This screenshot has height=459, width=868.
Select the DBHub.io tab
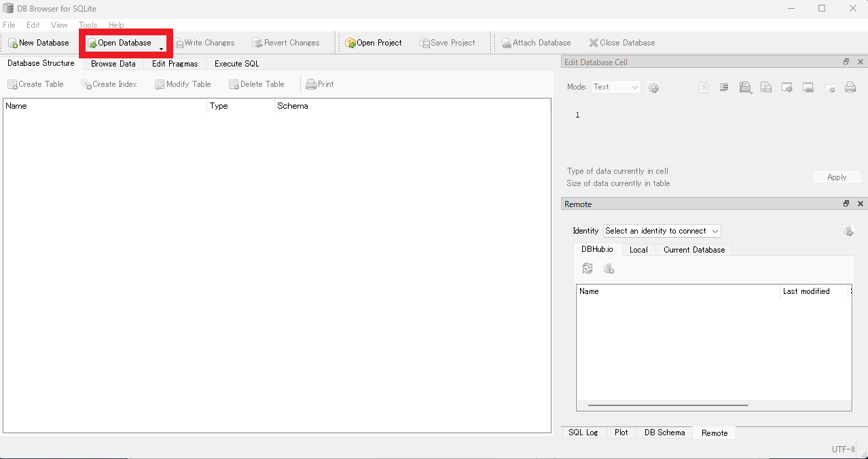tap(597, 249)
